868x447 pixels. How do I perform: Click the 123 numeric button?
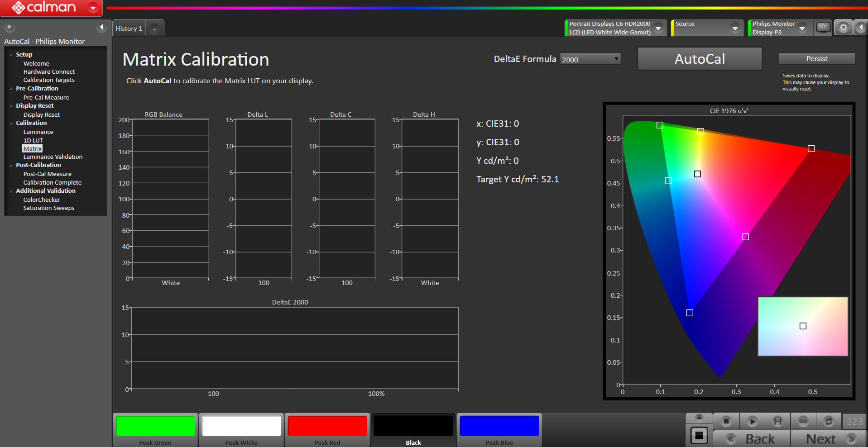[854, 421]
